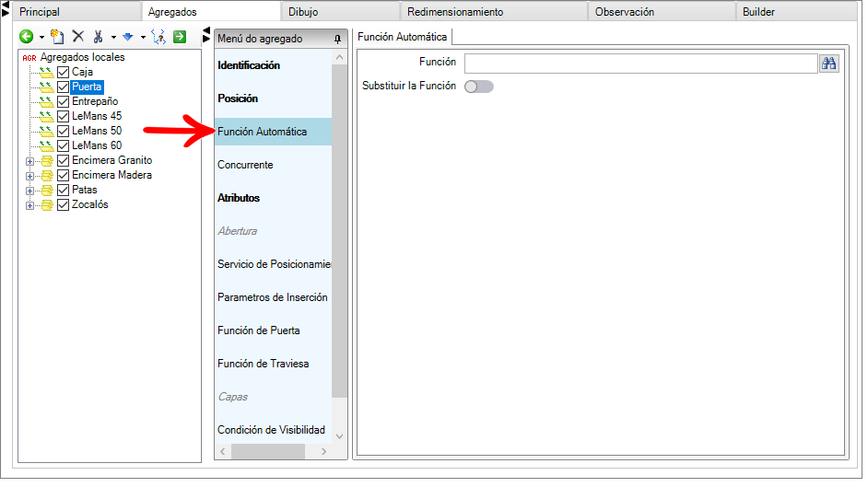Click the blue down arrow toolbar icon

click(128, 37)
